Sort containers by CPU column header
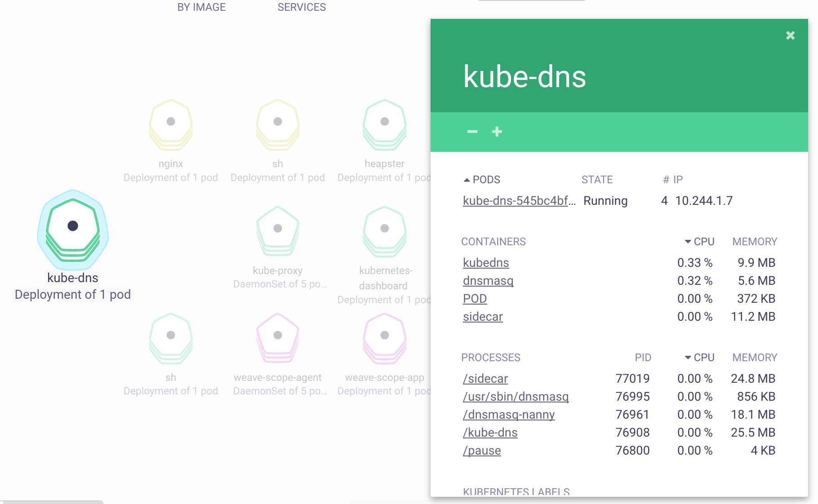Image resolution: width=818 pixels, height=504 pixels. click(703, 242)
